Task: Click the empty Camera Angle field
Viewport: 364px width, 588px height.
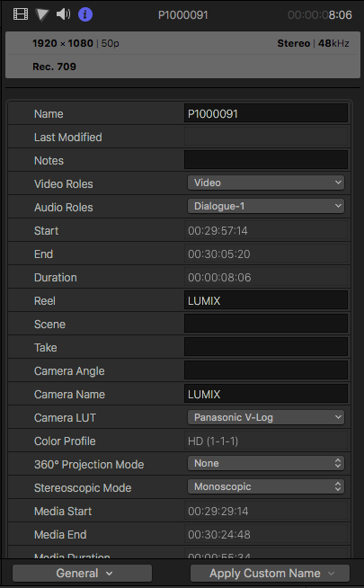Action: pyautogui.click(x=266, y=370)
